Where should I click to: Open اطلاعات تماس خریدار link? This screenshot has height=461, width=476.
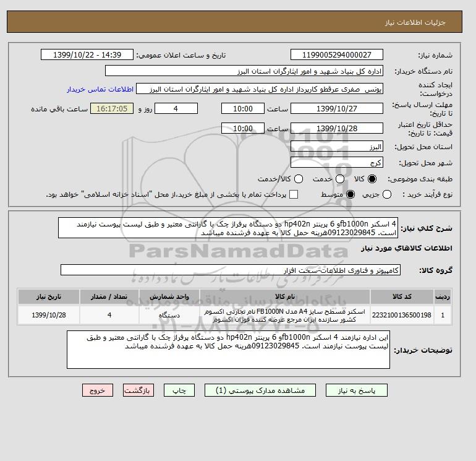click(100, 89)
